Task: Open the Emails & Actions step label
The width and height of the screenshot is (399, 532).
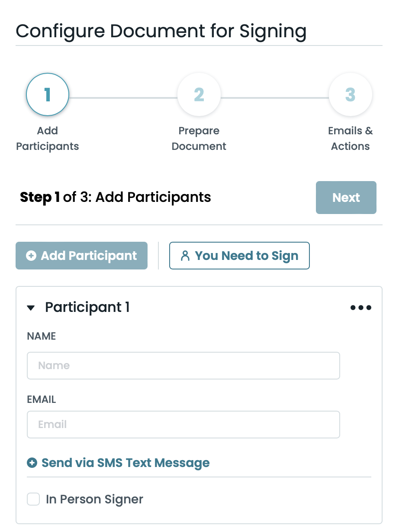Action: click(350, 139)
